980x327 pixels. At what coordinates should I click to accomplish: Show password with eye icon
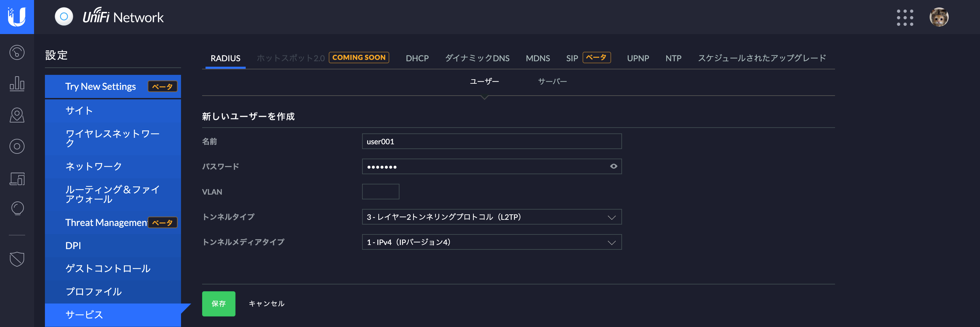click(613, 166)
